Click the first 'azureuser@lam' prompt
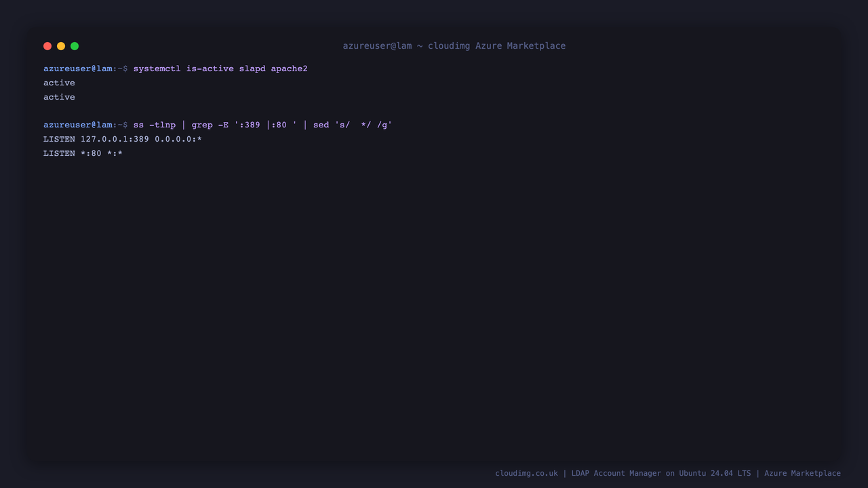This screenshot has height=488, width=868. pos(78,68)
